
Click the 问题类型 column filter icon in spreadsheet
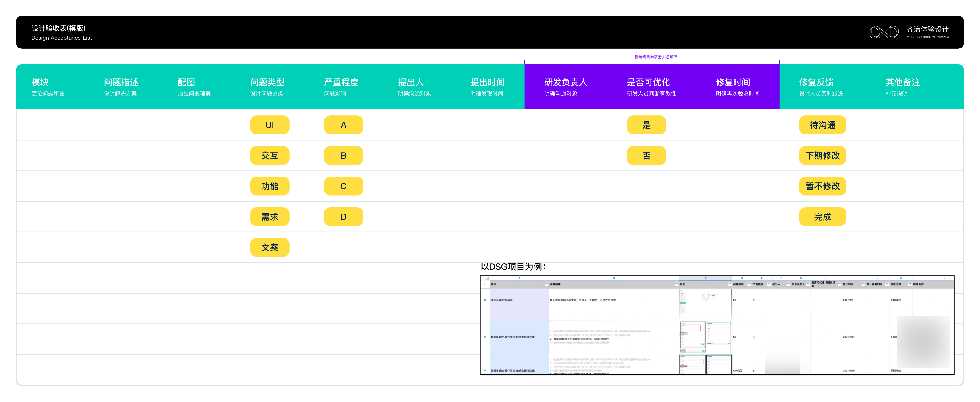(x=749, y=284)
